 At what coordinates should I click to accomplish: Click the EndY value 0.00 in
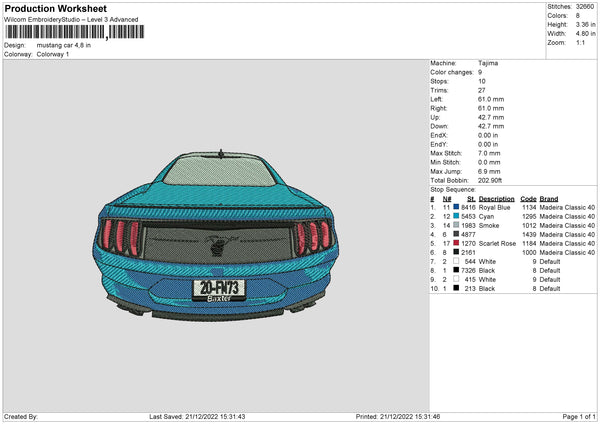488,144
